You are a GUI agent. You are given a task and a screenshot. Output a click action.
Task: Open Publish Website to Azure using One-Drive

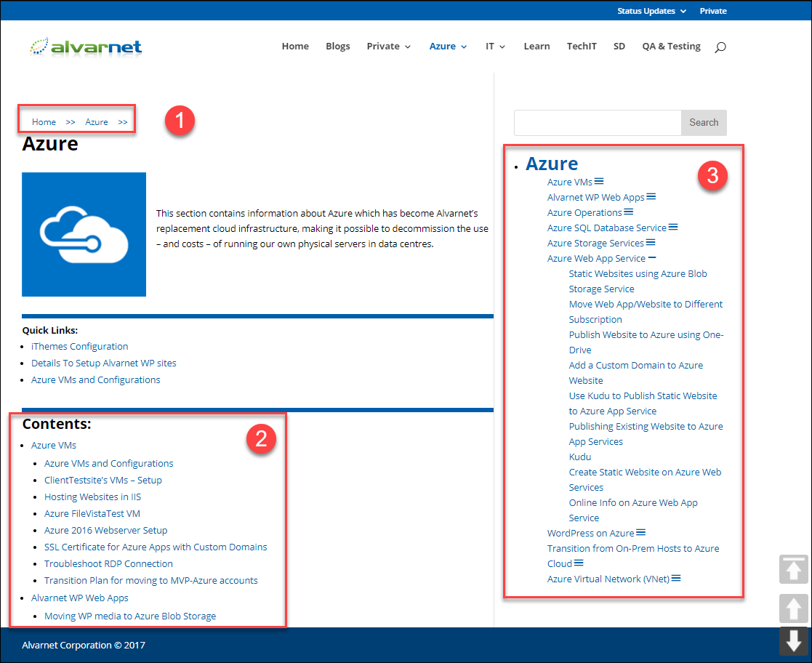point(646,342)
